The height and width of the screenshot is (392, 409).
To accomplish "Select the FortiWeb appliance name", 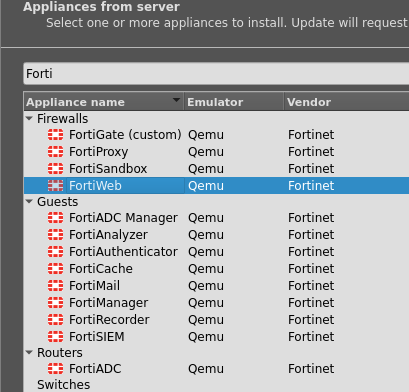I will [x=95, y=186].
